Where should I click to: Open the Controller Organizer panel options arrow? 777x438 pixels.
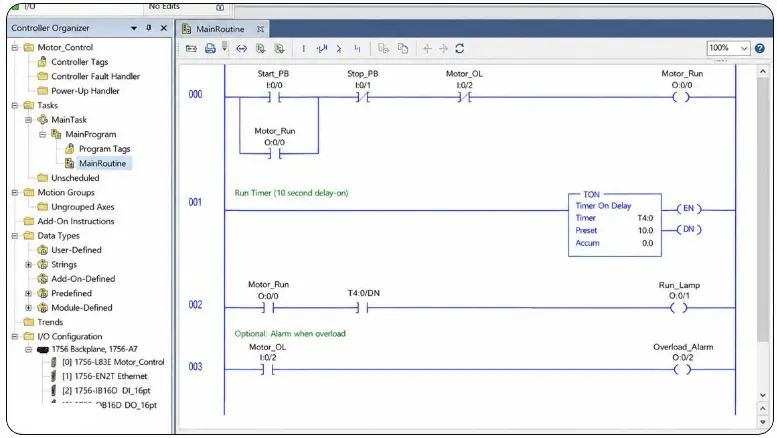(134, 28)
